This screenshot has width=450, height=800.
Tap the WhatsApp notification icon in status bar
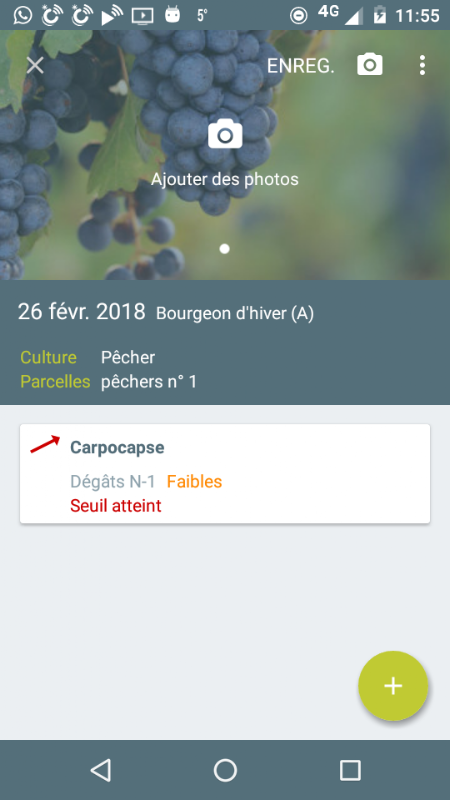(x=22, y=15)
